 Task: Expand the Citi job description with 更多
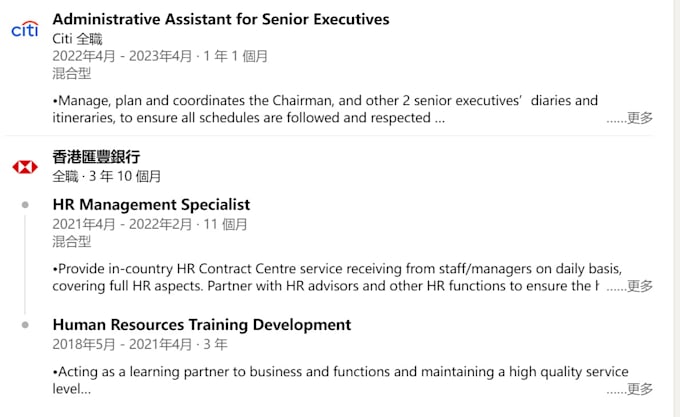point(639,118)
